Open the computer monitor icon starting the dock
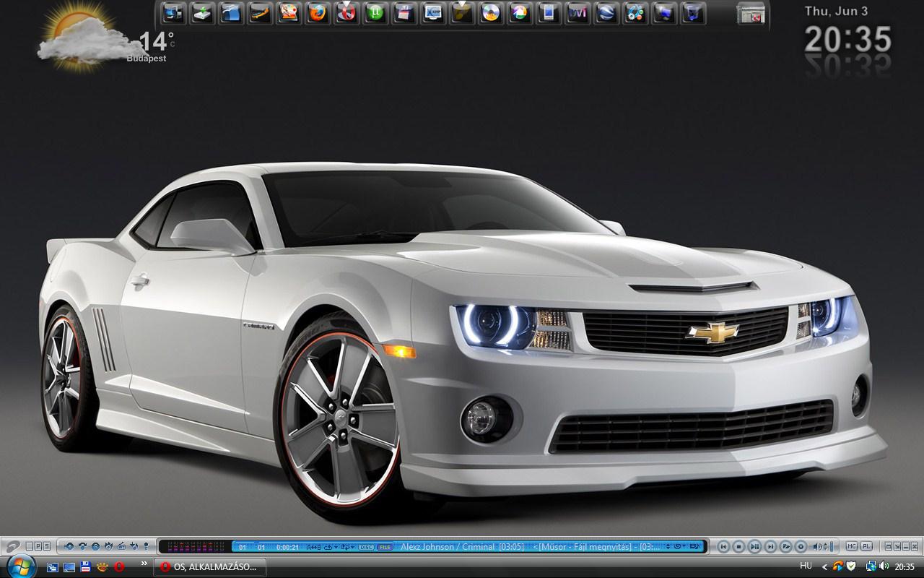924x578 pixels. coord(173,12)
